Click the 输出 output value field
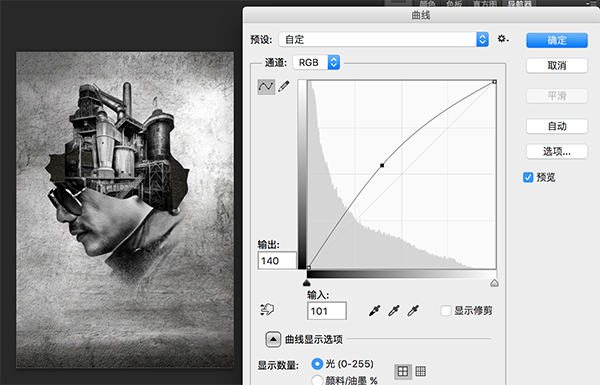 [x=277, y=261]
